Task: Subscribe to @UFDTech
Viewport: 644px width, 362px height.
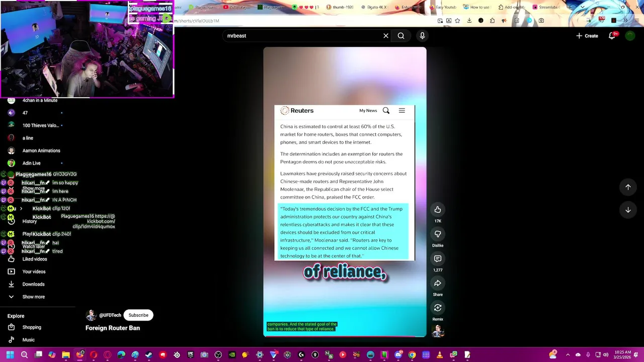Action: pos(138,315)
